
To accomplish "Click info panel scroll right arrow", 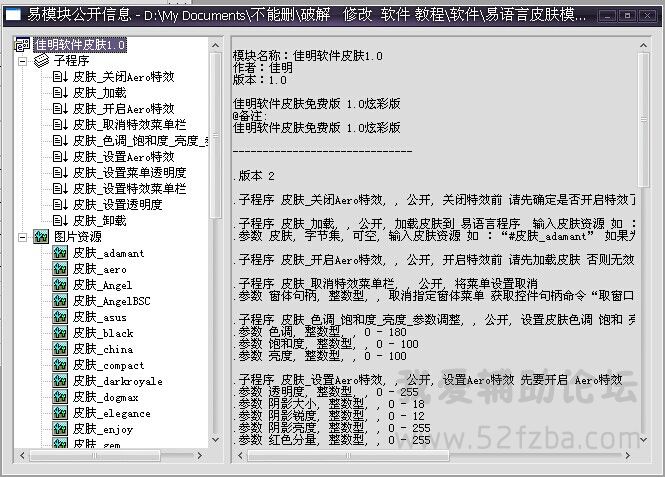I will [x=628, y=456].
